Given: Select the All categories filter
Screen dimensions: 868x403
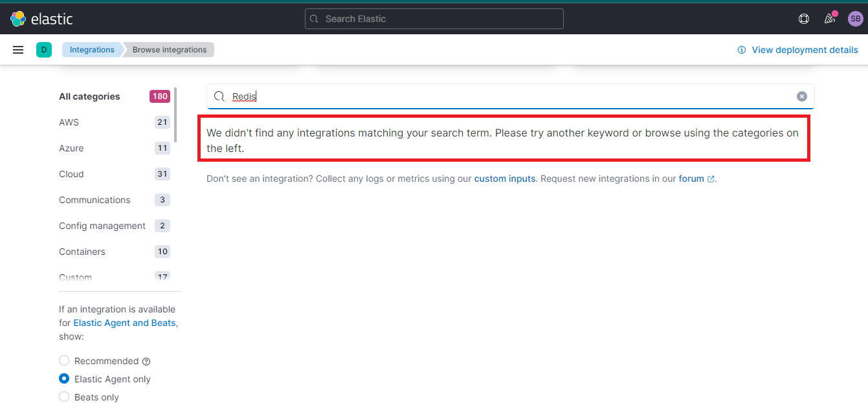Looking at the screenshot, I should pyautogui.click(x=89, y=96).
